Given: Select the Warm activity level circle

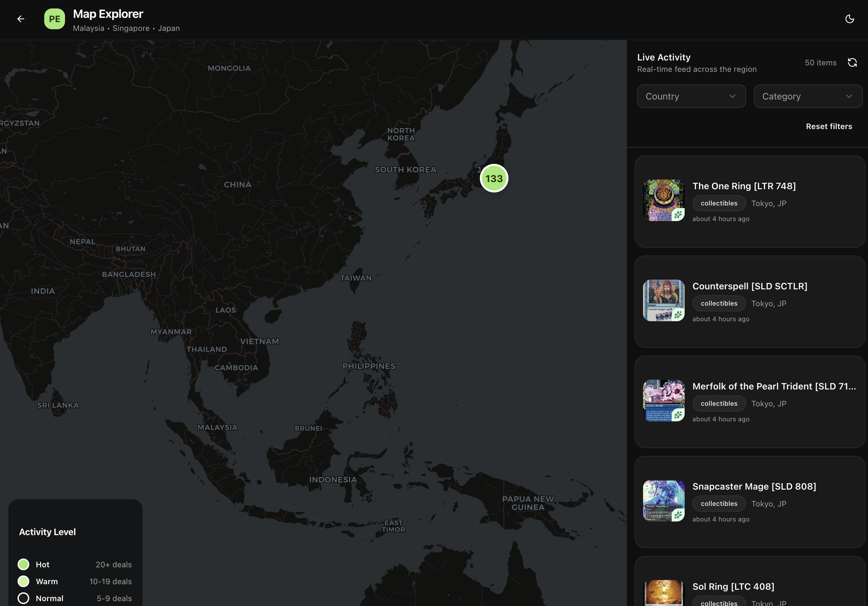Looking at the screenshot, I should (x=23, y=581).
